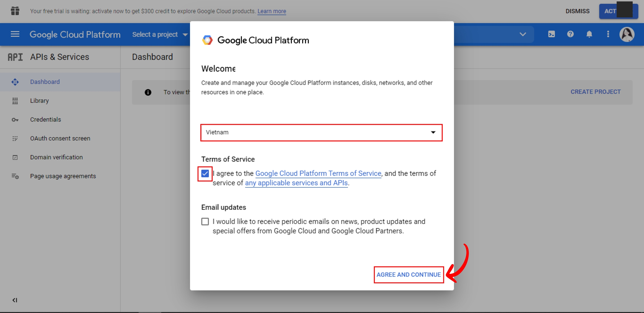
Task: Open Credentials in the sidebar
Action: point(45,119)
